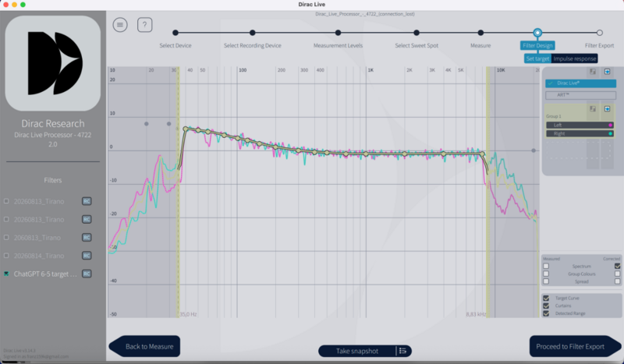Image resolution: width=624 pixels, height=364 pixels.
Task: Click the grey gain handle at graph right edge
Action: coord(534,150)
